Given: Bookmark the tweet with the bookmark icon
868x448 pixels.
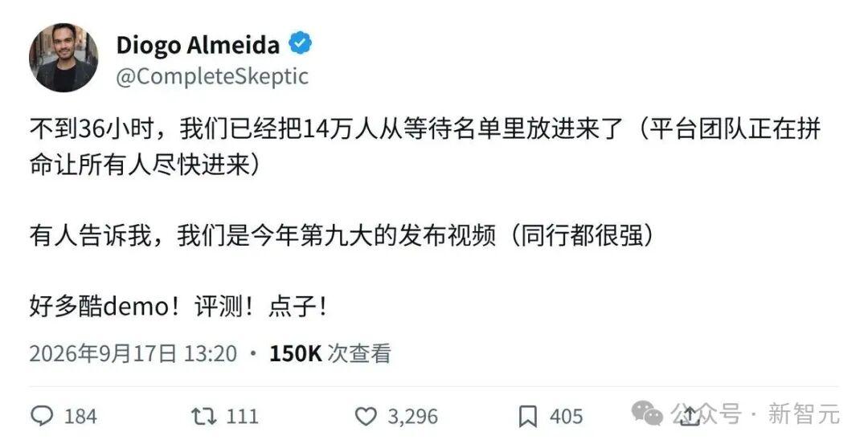Looking at the screenshot, I should [x=528, y=417].
